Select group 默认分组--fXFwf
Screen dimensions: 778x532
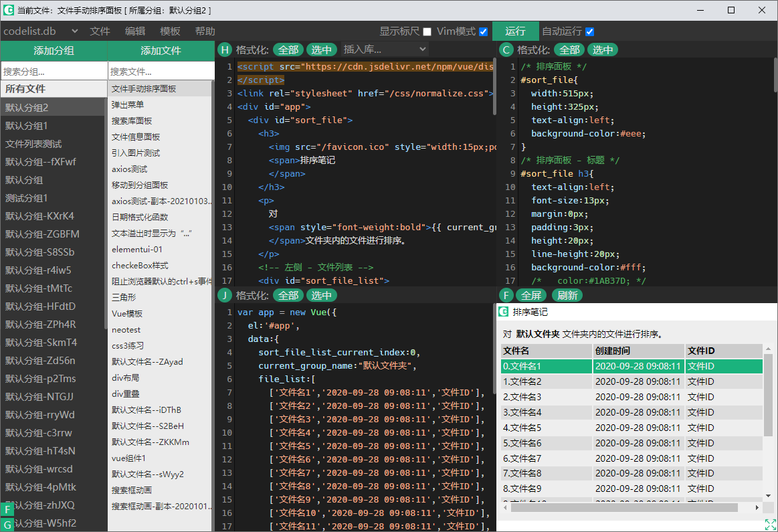[x=54, y=162]
